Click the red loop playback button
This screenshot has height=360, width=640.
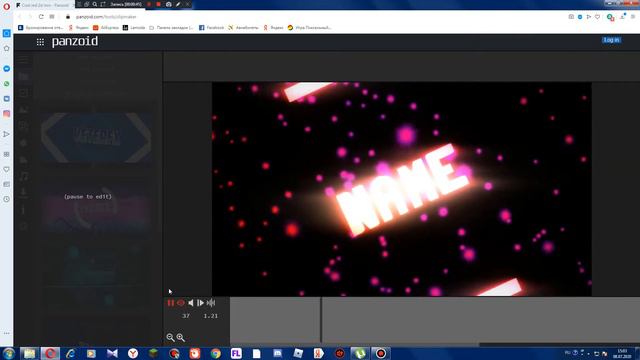pyautogui.click(x=181, y=303)
